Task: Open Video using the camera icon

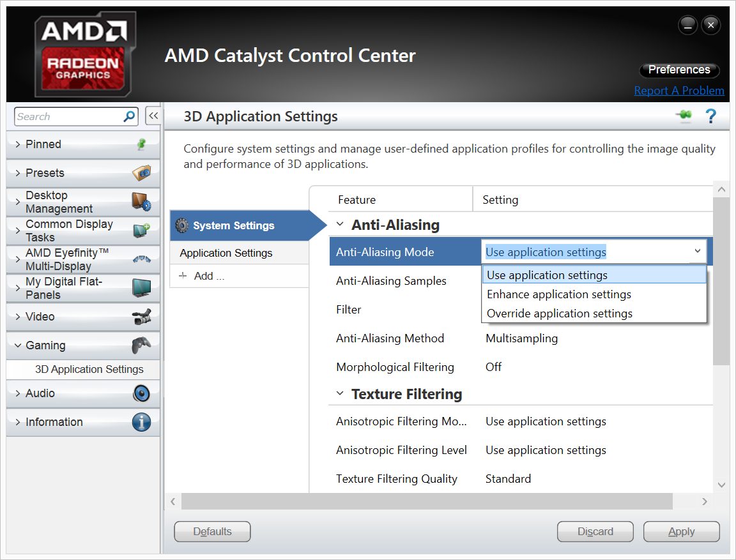Action: 143,315
